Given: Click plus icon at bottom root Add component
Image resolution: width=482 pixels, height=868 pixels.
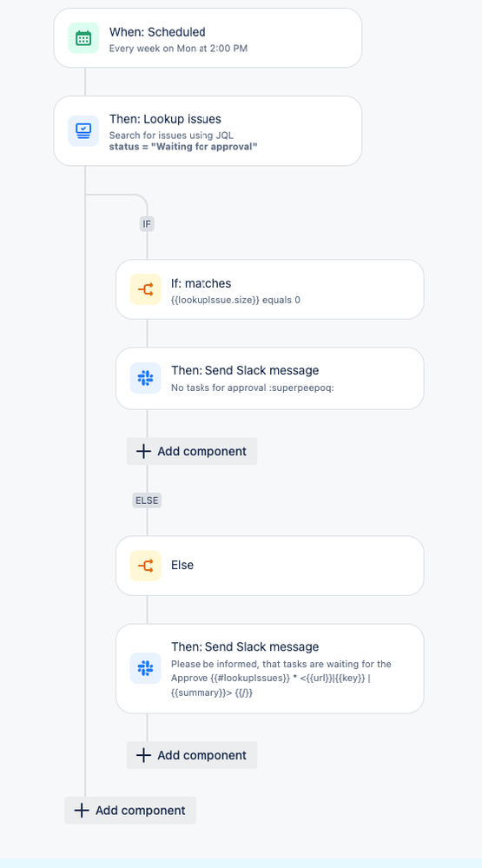Looking at the screenshot, I should (82, 811).
